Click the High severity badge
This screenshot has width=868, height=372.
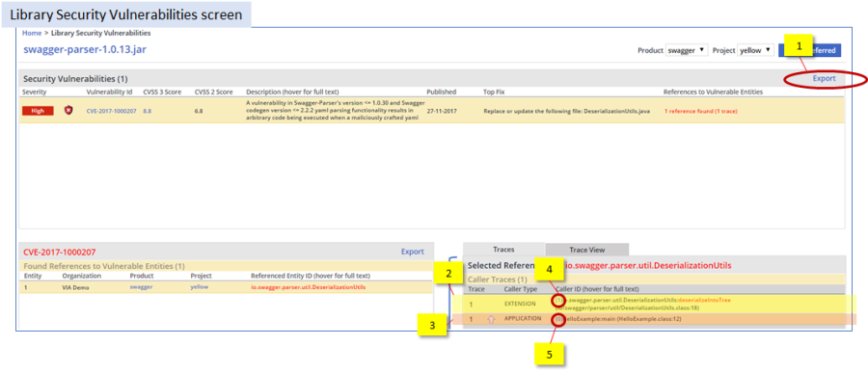[38, 111]
